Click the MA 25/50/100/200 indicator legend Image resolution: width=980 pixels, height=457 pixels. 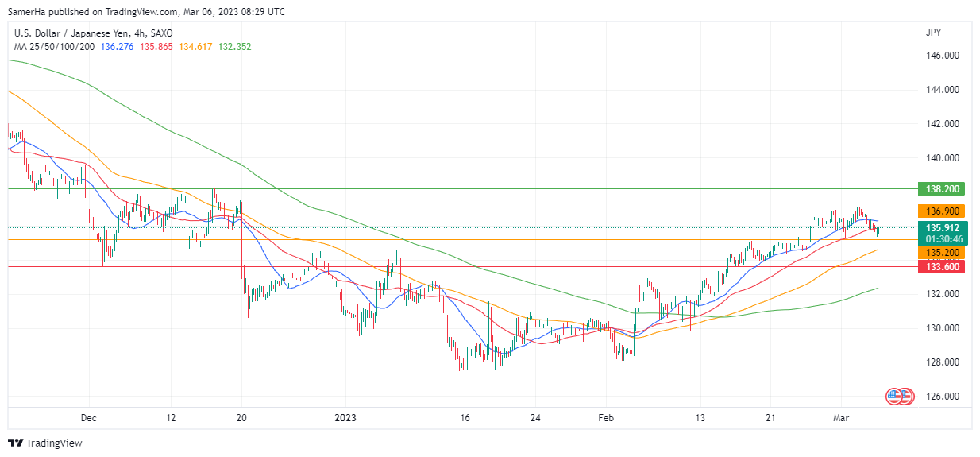pos(54,47)
